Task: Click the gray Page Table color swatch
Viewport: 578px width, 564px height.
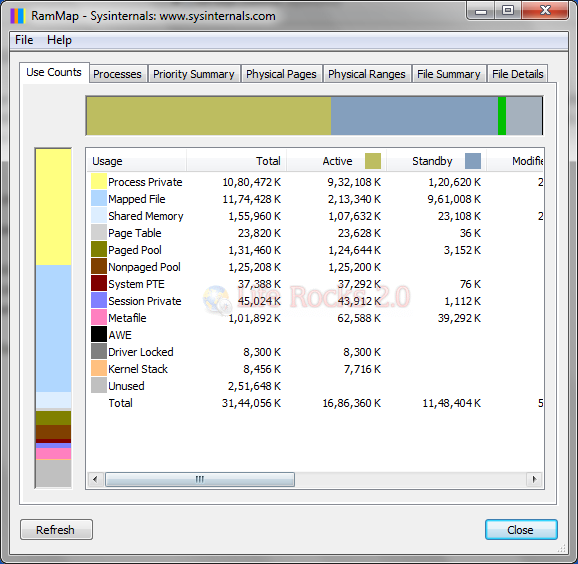Action: (x=99, y=233)
